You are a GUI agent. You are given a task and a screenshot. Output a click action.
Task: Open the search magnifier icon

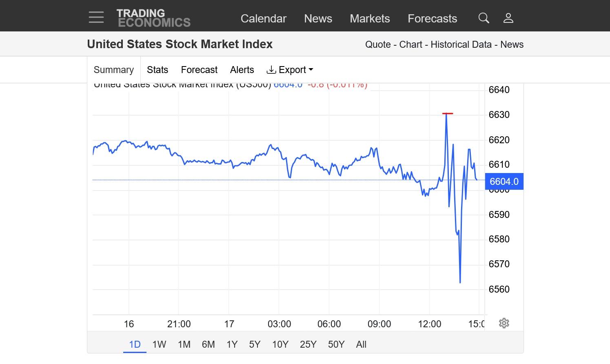point(484,18)
